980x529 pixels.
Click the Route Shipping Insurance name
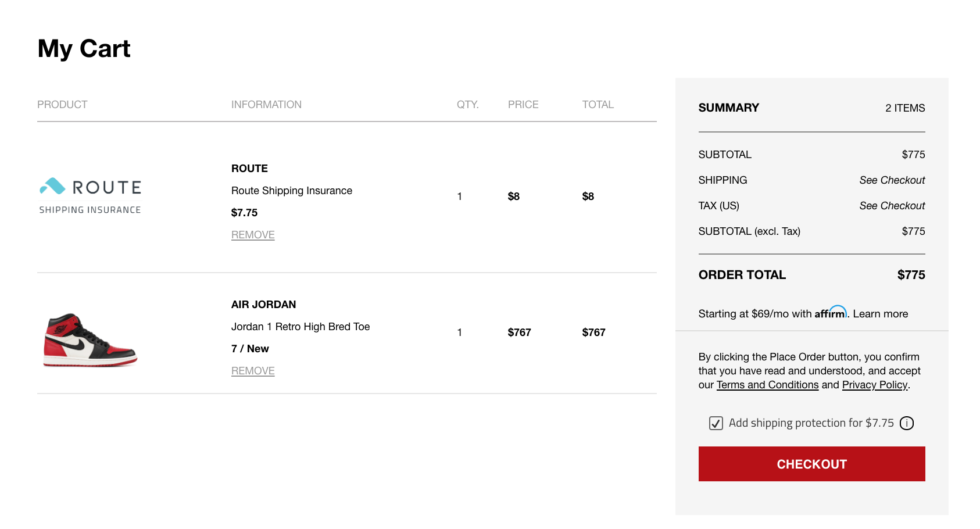coord(292,191)
